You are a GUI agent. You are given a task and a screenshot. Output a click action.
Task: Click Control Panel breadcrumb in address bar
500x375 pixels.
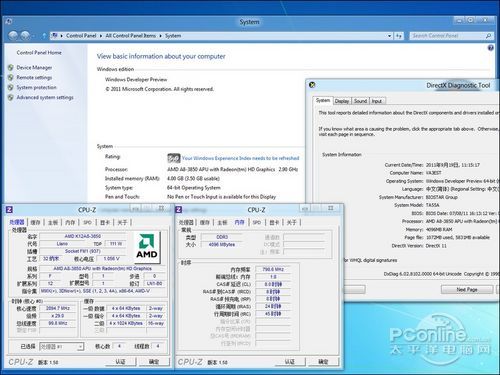[81, 36]
